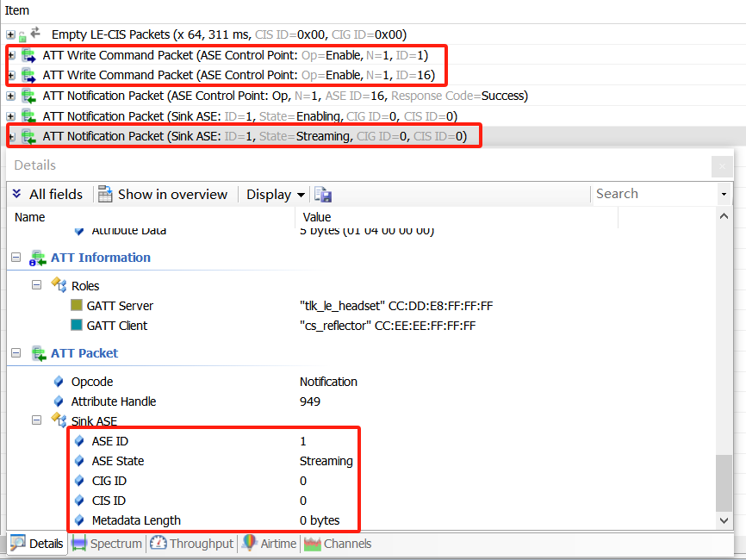
Task: Click packet icon of Sink ASE Enabling row
Action: (28, 116)
